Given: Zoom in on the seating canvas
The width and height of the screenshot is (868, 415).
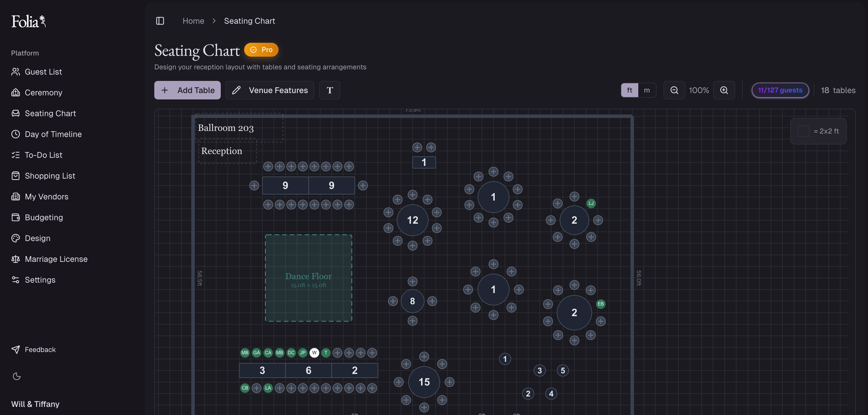Looking at the screenshot, I should pyautogui.click(x=724, y=90).
